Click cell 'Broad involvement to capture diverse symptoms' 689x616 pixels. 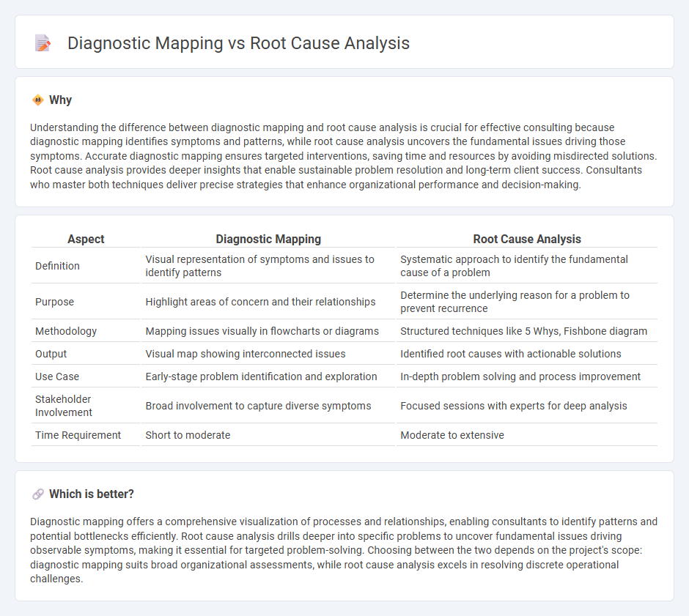pyautogui.click(x=268, y=406)
